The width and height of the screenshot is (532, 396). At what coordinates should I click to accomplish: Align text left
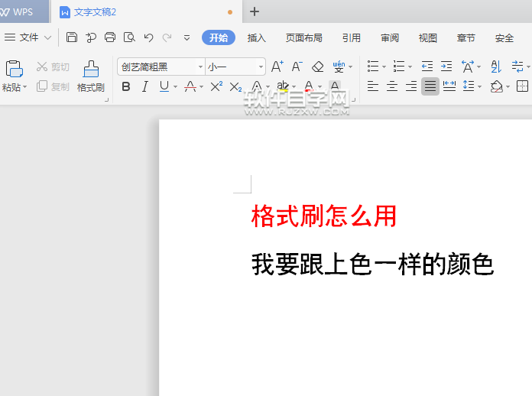click(x=373, y=86)
